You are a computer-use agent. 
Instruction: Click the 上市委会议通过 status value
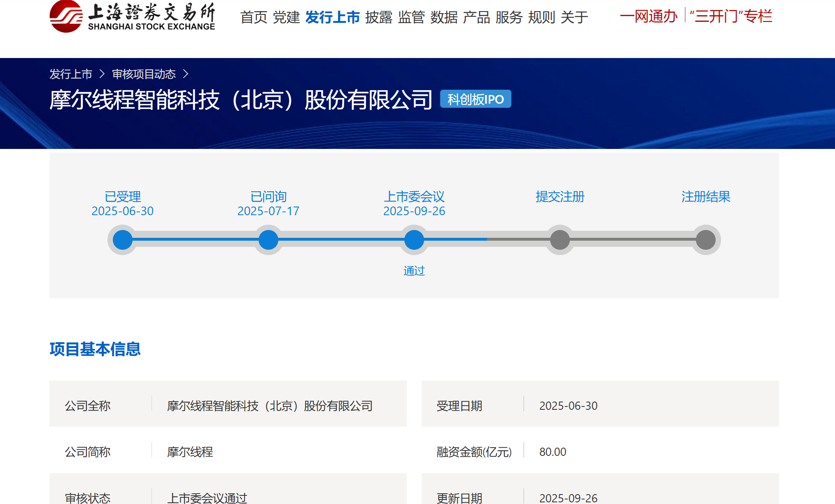(x=207, y=498)
